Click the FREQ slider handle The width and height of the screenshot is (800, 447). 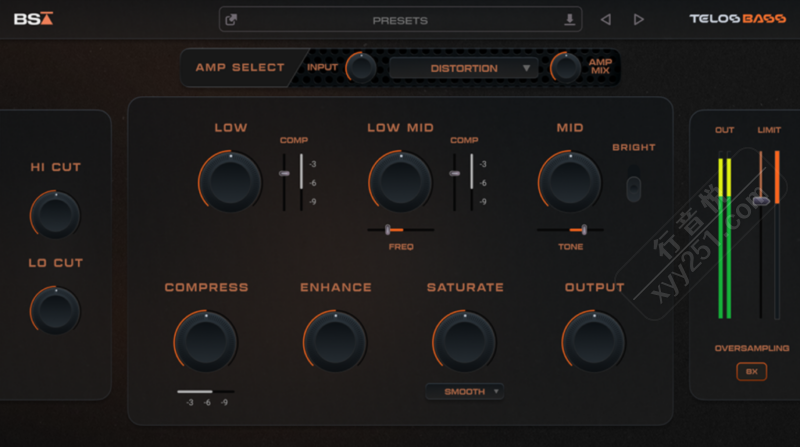(388, 230)
